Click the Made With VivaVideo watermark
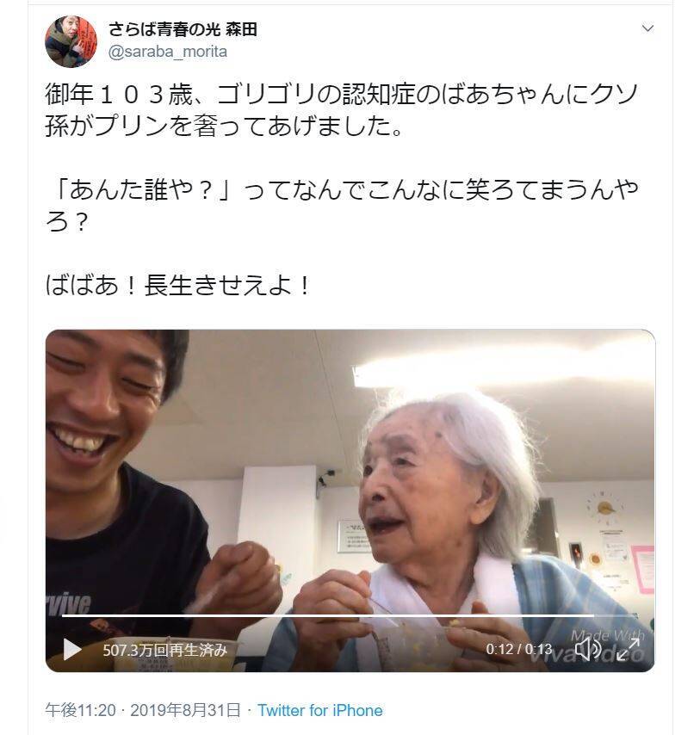Screen dimensions: 700x735 tap(608, 645)
